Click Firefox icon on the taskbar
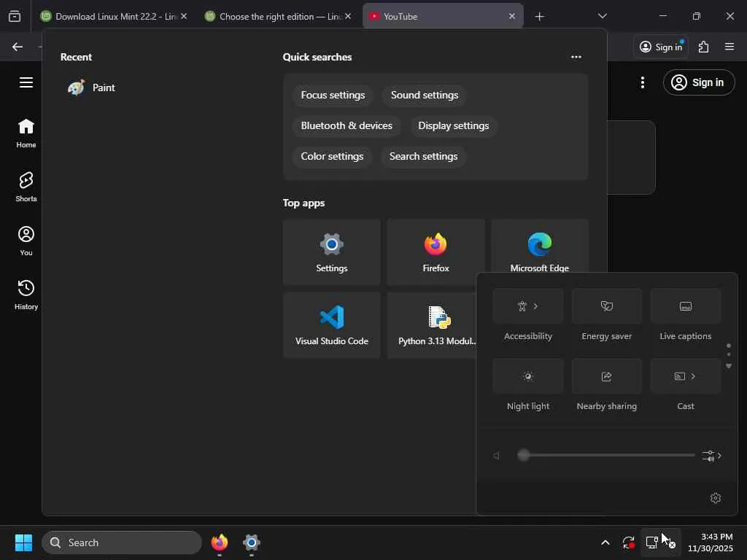Screen dimensions: 747x560 click(x=220, y=542)
